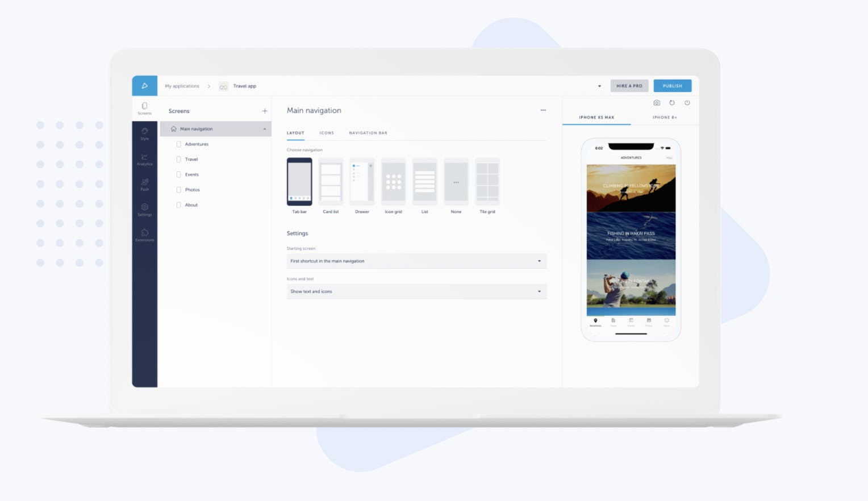
Task: Open the dropdown arrow beside Hire a Pro
Action: click(599, 86)
